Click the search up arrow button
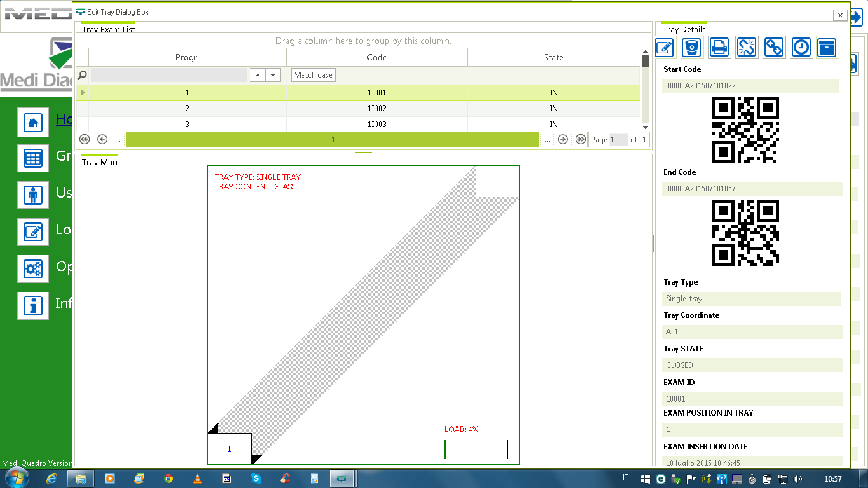868x488 pixels. [x=257, y=75]
